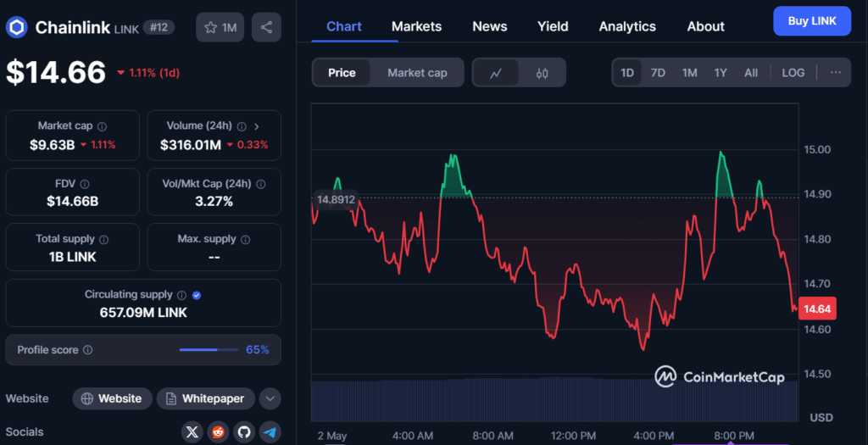Open the Telegram social icon
The height and width of the screenshot is (445, 868).
coord(270,431)
